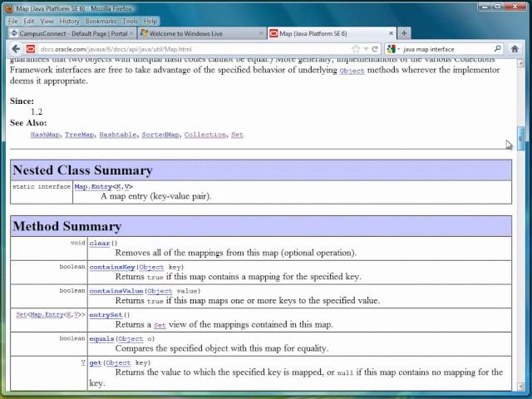Minimize the Firefox window
Viewport: 532px width, 399px height.
(x=485, y=7)
